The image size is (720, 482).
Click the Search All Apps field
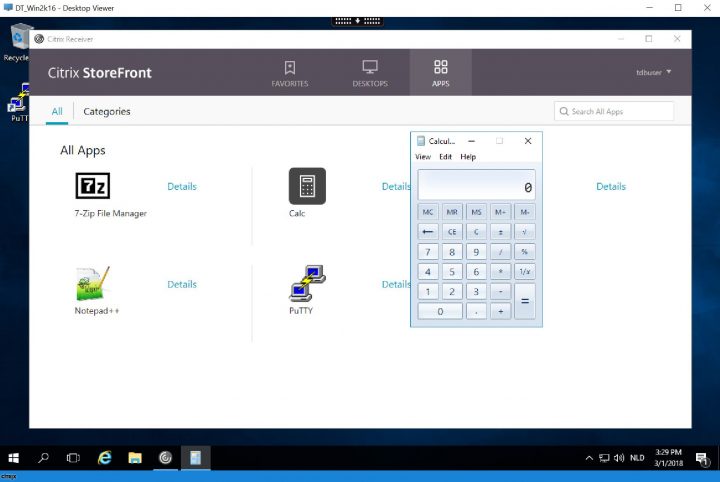pos(614,112)
